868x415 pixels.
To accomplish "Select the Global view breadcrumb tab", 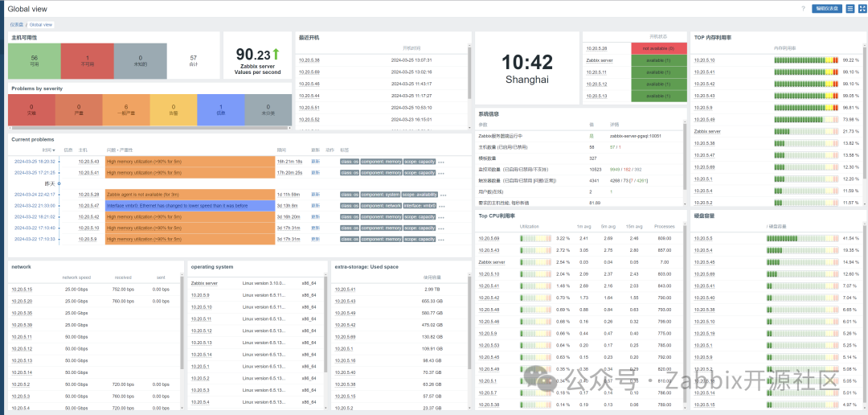I will pyautogui.click(x=41, y=25).
